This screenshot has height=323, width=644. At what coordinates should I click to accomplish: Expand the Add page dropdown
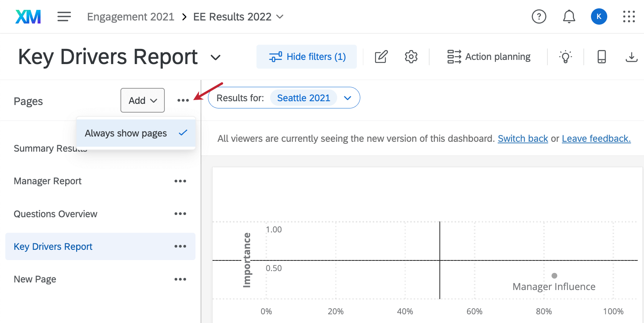142,100
